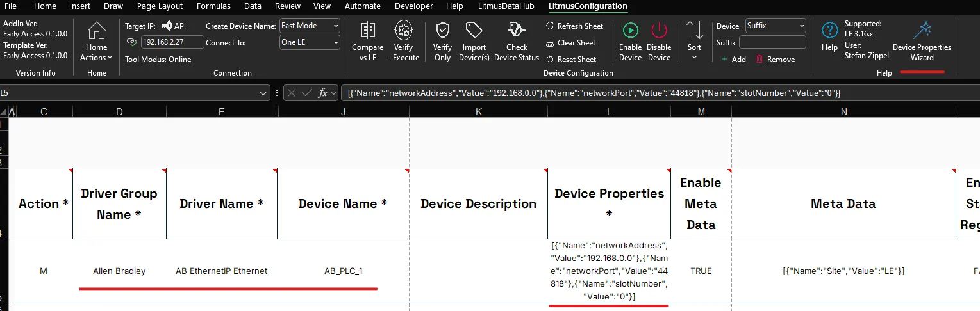Expand the Home Actions dropdown arrow
980x311 pixels.
(110, 58)
